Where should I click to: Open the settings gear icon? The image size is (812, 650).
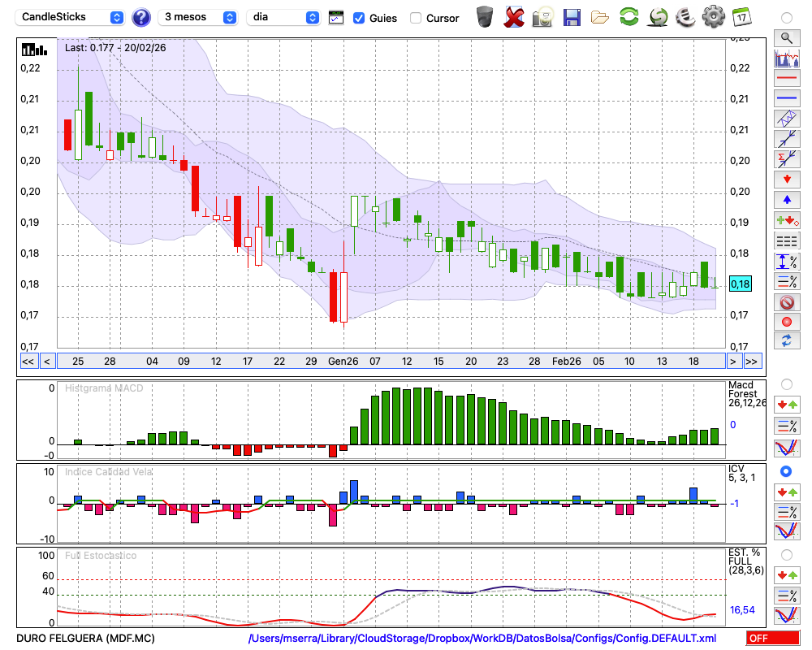pos(713,17)
